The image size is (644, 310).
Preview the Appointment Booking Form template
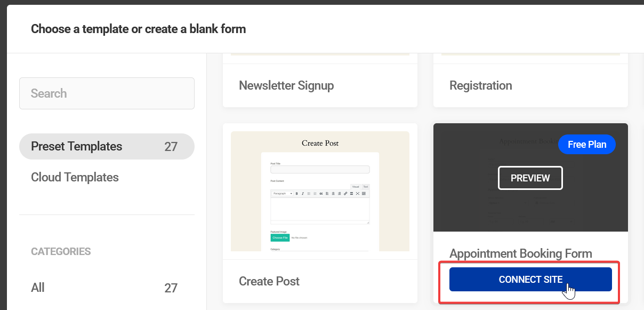(x=530, y=178)
